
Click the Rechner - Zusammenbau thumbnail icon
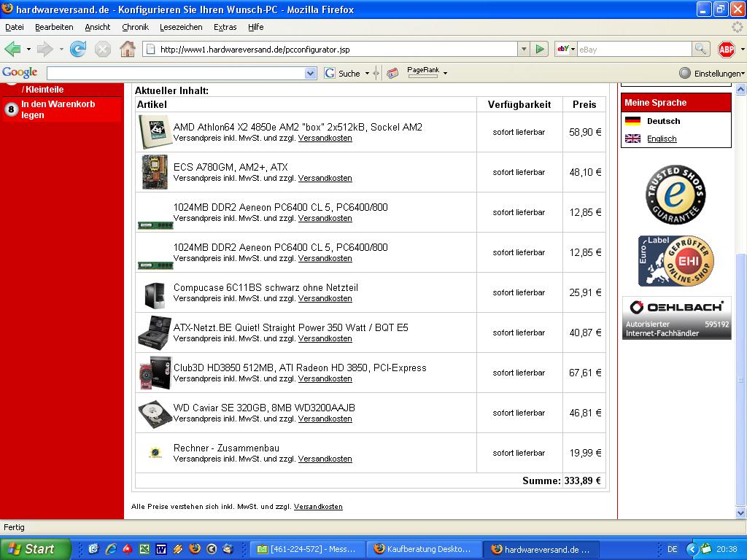[155, 452]
